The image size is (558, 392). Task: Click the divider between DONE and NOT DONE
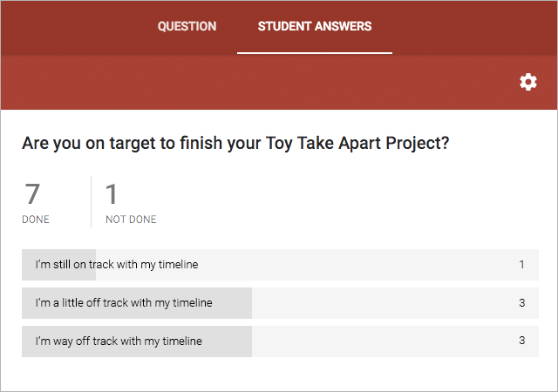[92, 201]
